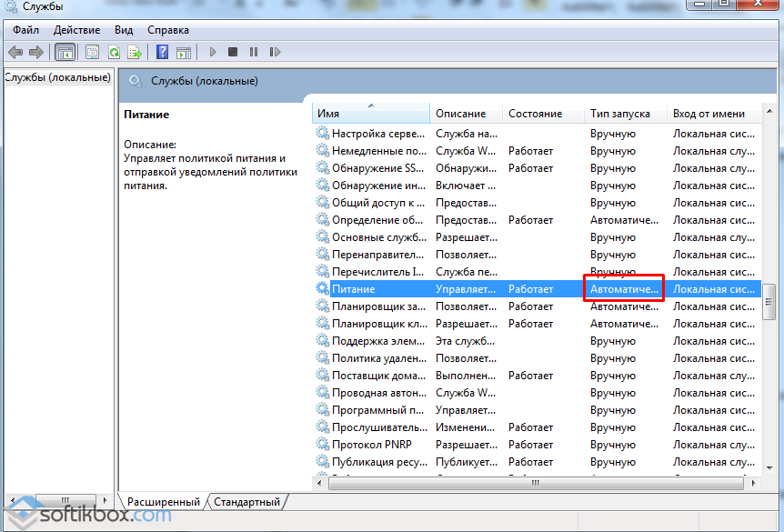Screen dimensions: 784x532
Task: Click the Export list toolbar icon
Action: click(x=135, y=52)
